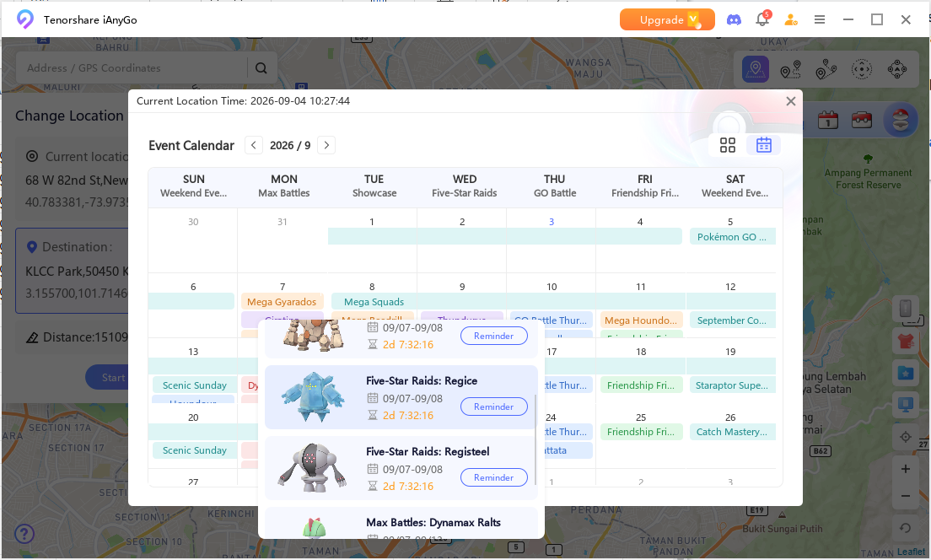Click the toolbox icon on map toolbar
This screenshot has height=560, width=931.
tap(862, 120)
